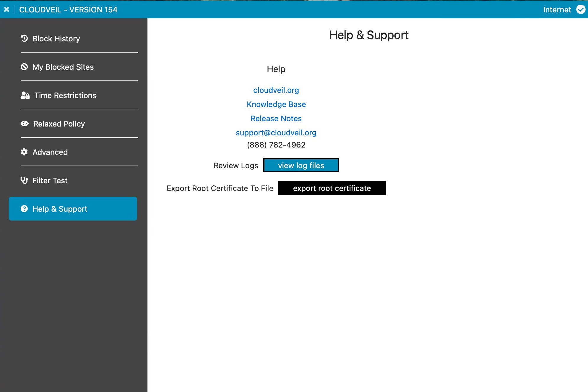The width and height of the screenshot is (588, 392).
Task: Click the Export Root Certificate To File label
Action: 220,188
